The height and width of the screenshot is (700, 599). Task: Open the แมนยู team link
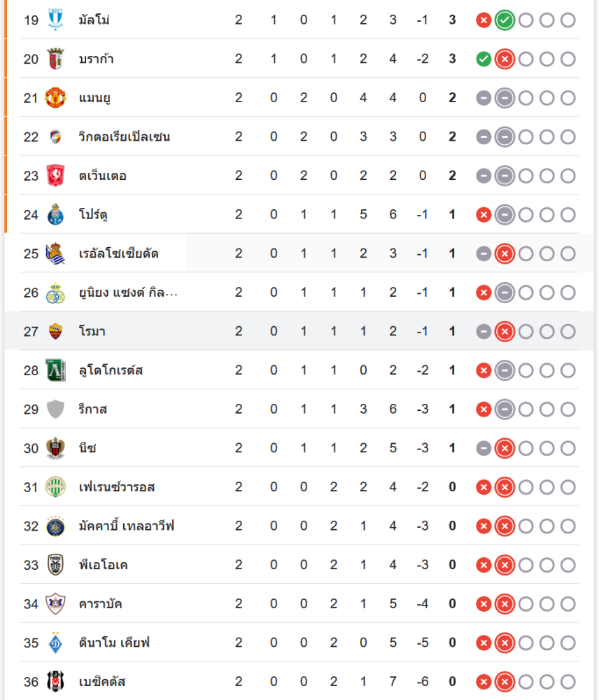[94, 98]
